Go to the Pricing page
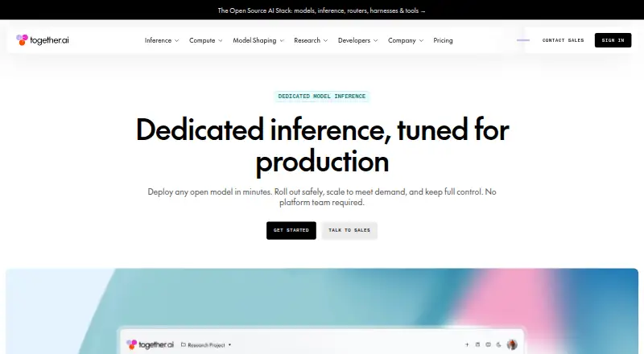The image size is (644, 354). 444,40
